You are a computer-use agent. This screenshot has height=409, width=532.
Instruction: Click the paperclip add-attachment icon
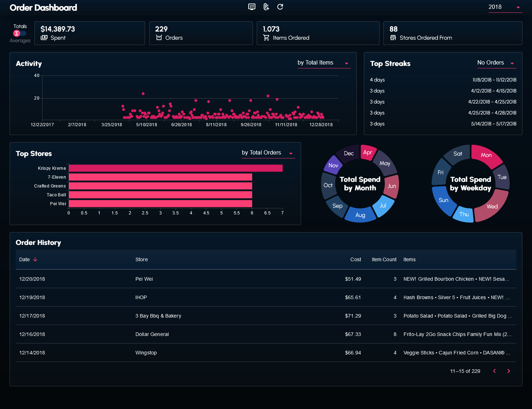pyautogui.click(x=266, y=7)
